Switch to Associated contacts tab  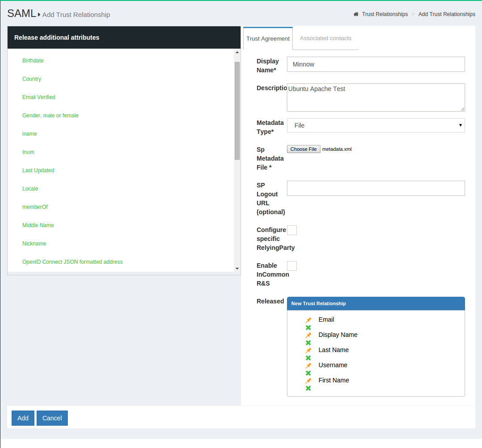tap(325, 38)
